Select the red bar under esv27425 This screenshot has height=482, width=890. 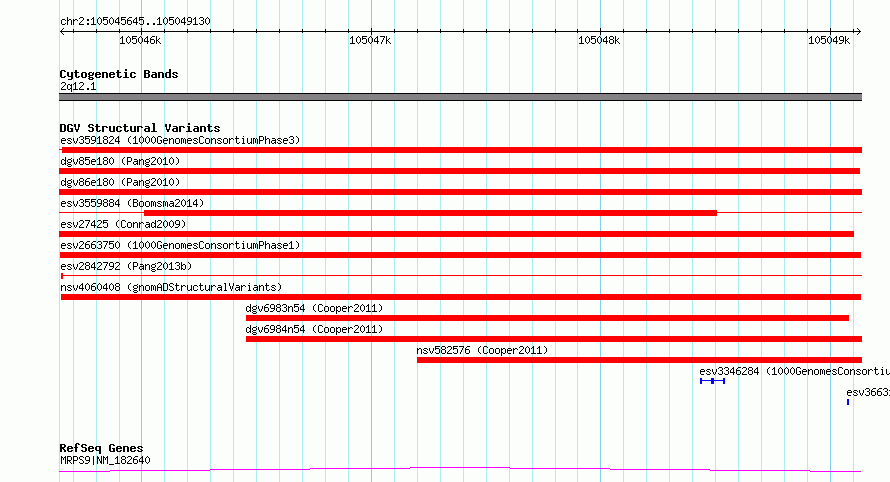tap(456, 234)
